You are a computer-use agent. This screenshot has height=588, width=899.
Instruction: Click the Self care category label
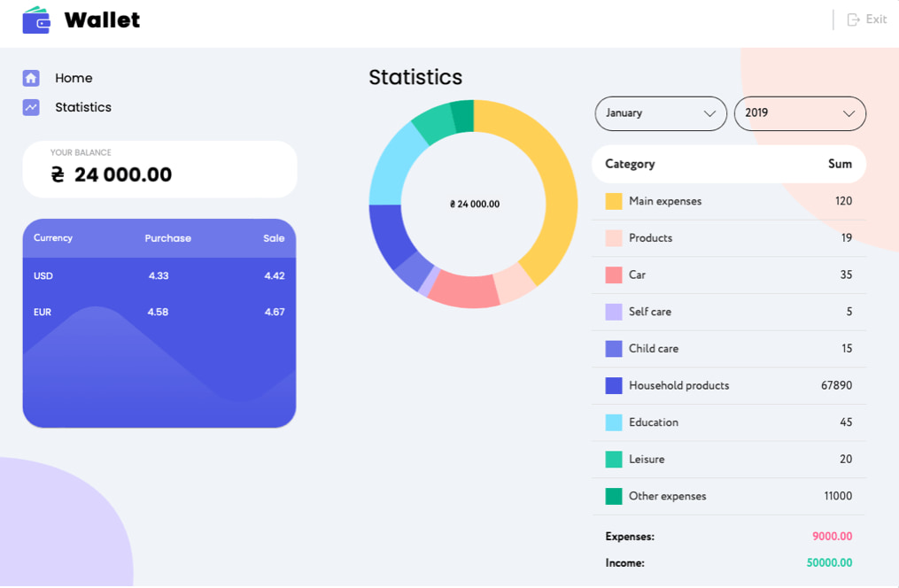649,312
